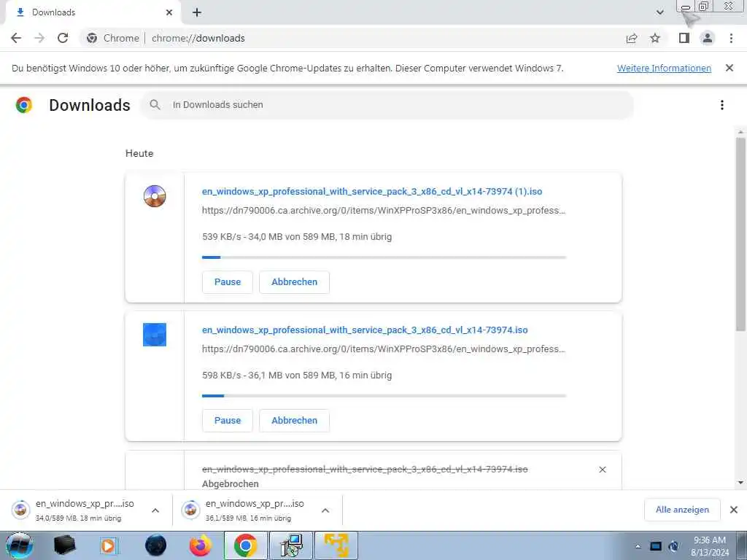Cancel the (1).iso download with Abbrechen
Image resolution: width=747 pixels, height=560 pixels.
click(295, 282)
